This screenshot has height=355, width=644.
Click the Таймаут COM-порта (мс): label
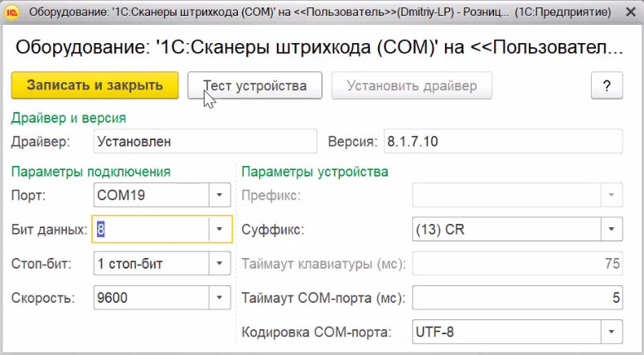(323, 298)
